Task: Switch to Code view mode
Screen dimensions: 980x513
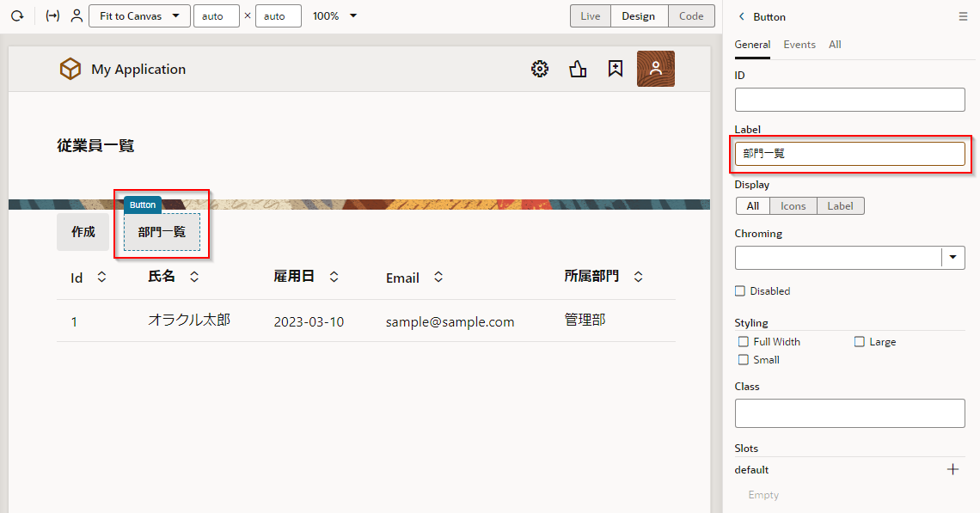Action: tap(691, 16)
